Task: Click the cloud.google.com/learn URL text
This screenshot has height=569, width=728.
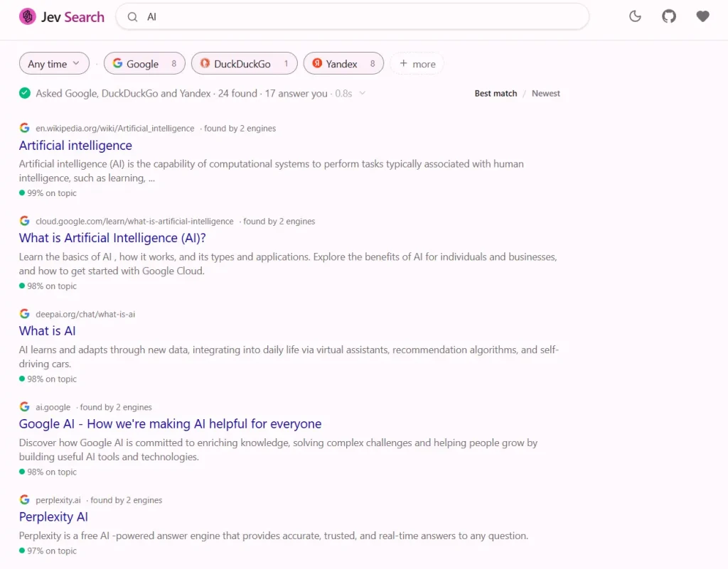Action: (x=134, y=222)
